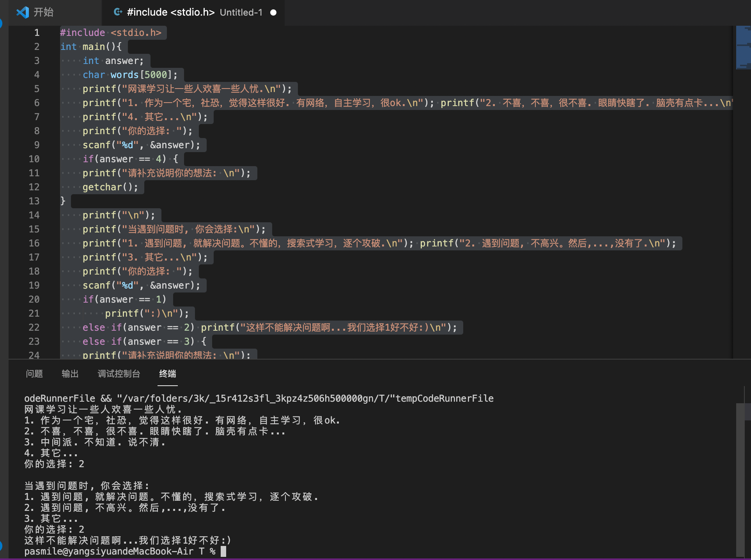Switch to the 输出 panel tab
Screen dimensions: 751x560
tap(70, 374)
